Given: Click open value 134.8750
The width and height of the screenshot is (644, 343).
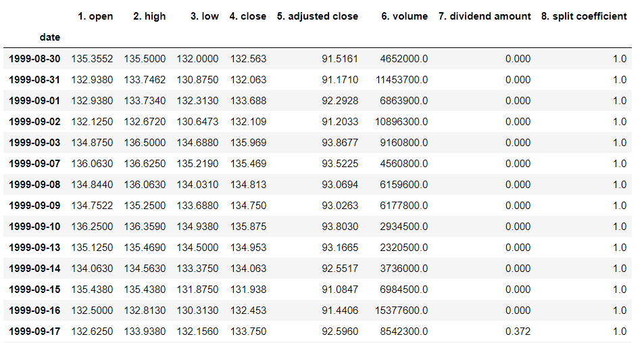Looking at the screenshot, I should (x=92, y=143).
